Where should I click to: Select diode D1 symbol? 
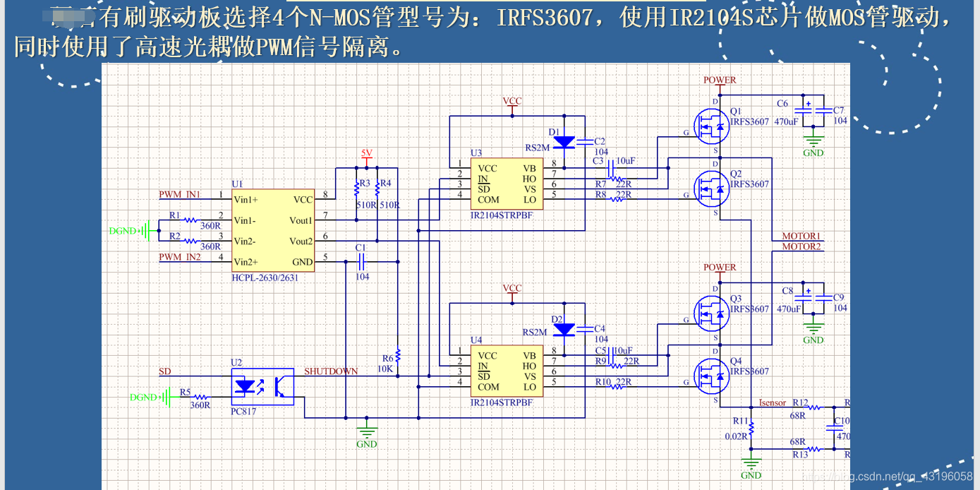[564, 142]
